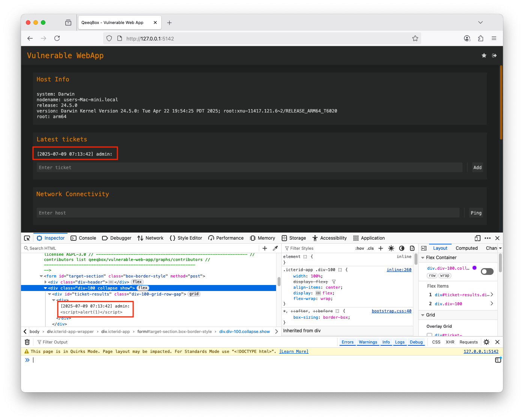Open the bootstrap.css:40 source link
This screenshot has height=420, width=524.
[392, 311]
